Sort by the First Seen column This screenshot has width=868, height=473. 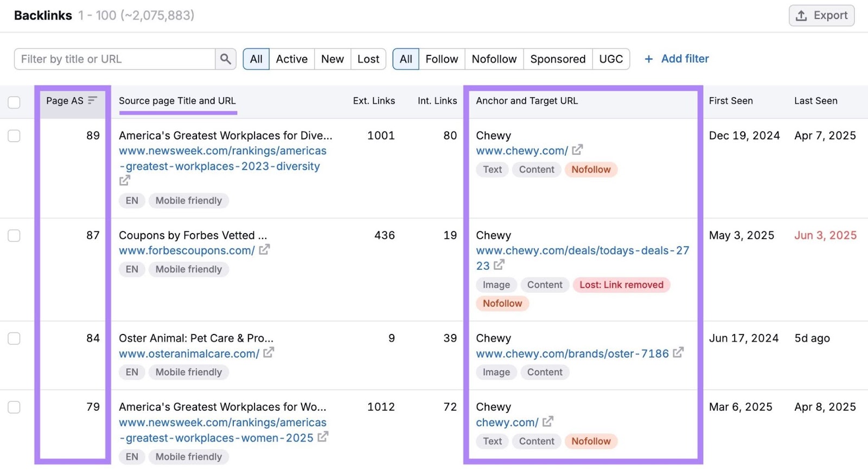[x=730, y=100]
